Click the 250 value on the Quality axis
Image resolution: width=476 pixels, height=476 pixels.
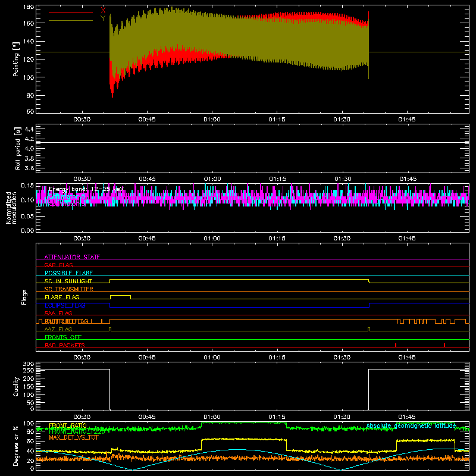[29, 371]
